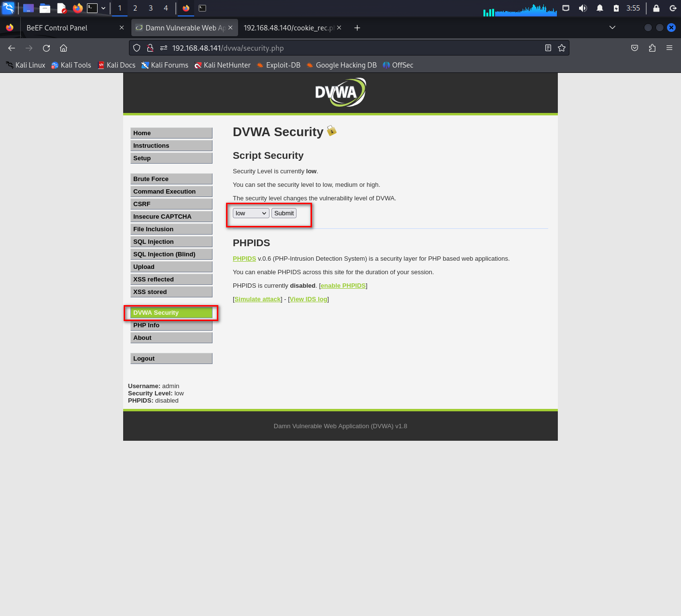Close the Damn Vulnerable Web App tab
The height and width of the screenshot is (616, 681).
[x=230, y=28]
